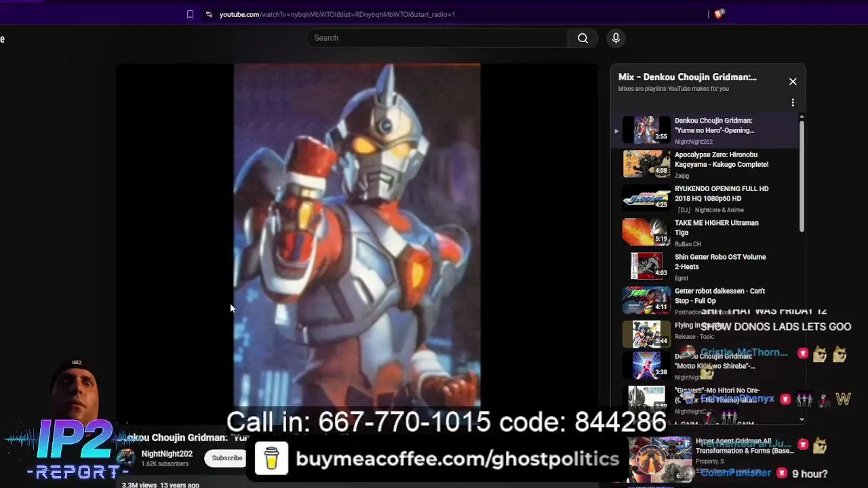Image resolution: width=868 pixels, height=488 pixels.
Task: Click the NightNight202 label in first playlist row
Action: 693,142
